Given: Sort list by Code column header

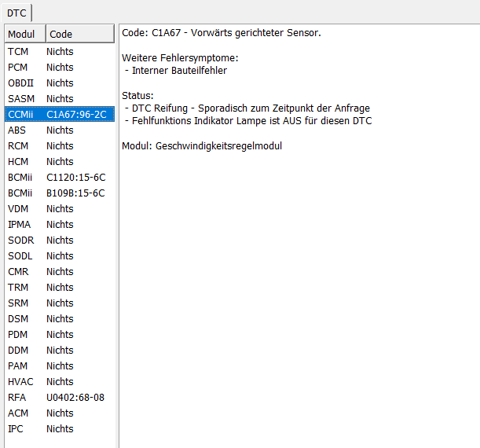Looking at the screenshot, I should (x=79, y=35).
